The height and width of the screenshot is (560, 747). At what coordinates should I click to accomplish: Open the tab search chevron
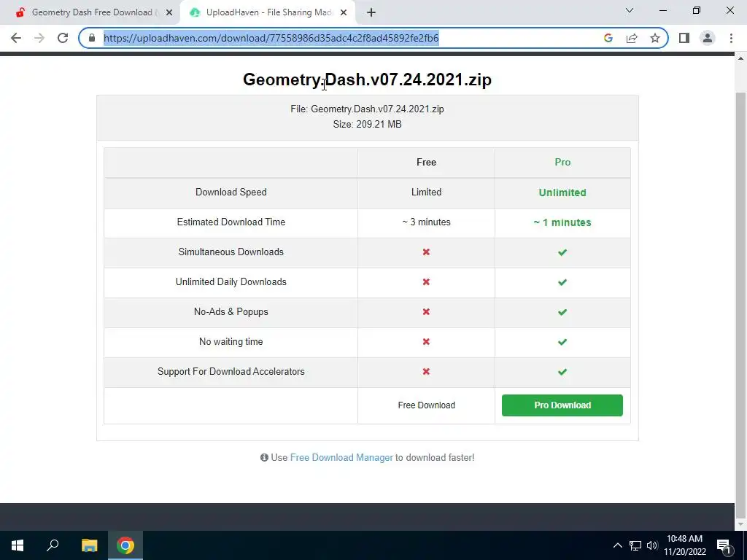coord(630,10)
